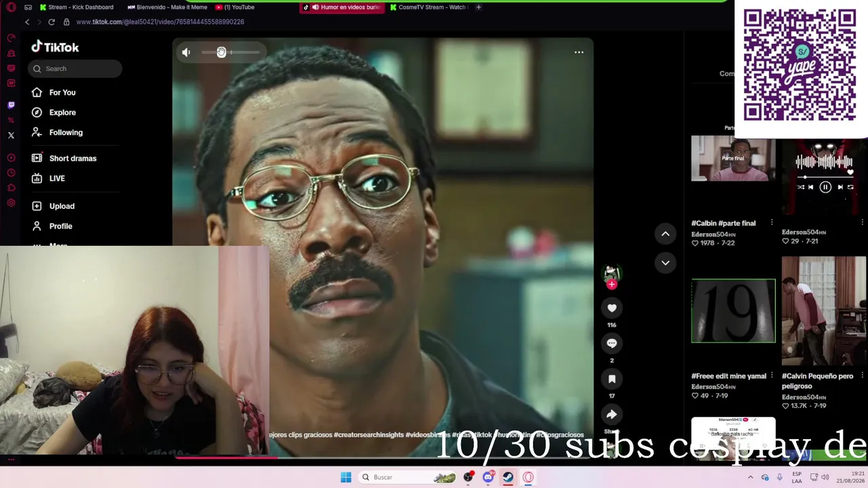Screen dimensions: 868x488
Task: Open the #Calvin Pequeño pero peligroso thumbnail
Action: click(x=823, y=311)
